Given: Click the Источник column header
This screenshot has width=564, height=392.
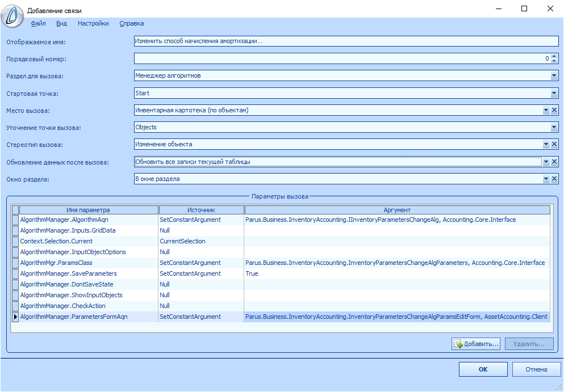Looking at the screenshot, I should click(201, 210).
